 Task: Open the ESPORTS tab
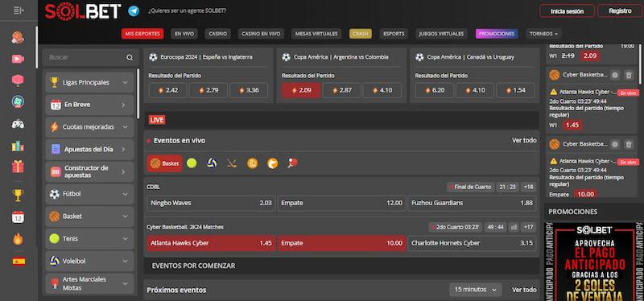coord(394,34)
